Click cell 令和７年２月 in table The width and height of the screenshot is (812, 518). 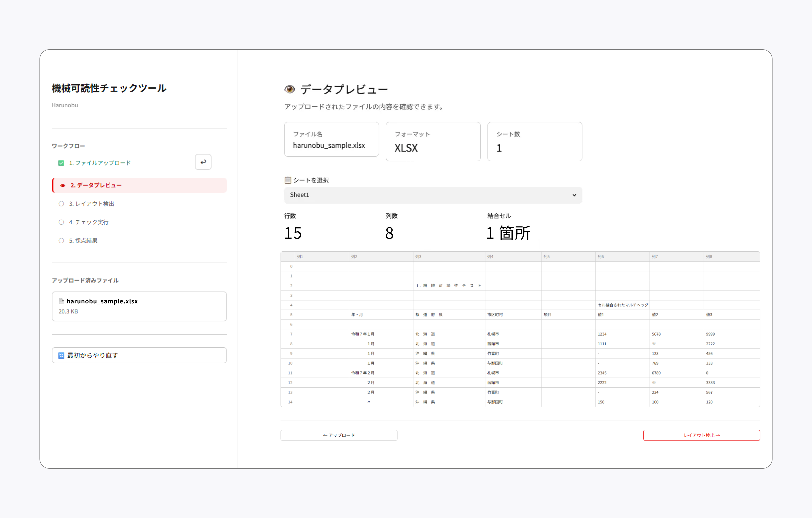pyautogui.click(x=381, y=373)
